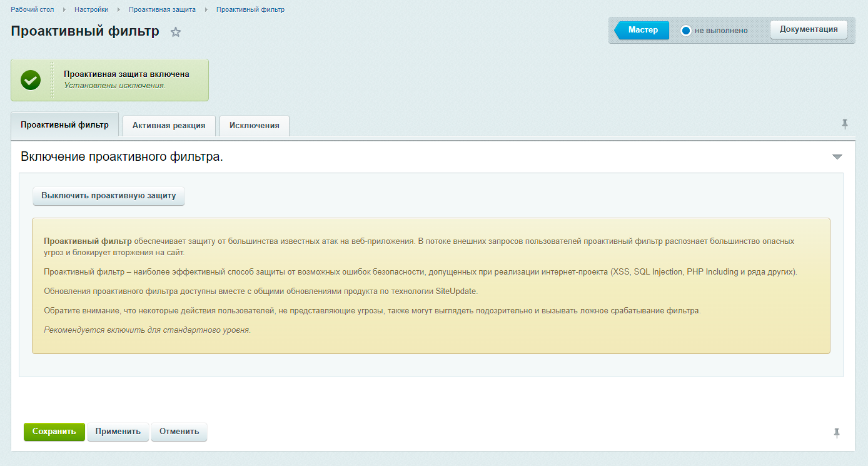The height and width of the screenshot is (466, 868).
Task: Click the green 'Сохранить' button
Action: tap(54, 432)
